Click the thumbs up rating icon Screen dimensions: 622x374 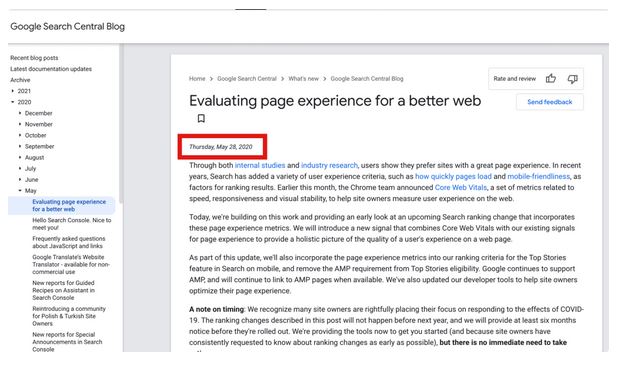click(551, 79)
